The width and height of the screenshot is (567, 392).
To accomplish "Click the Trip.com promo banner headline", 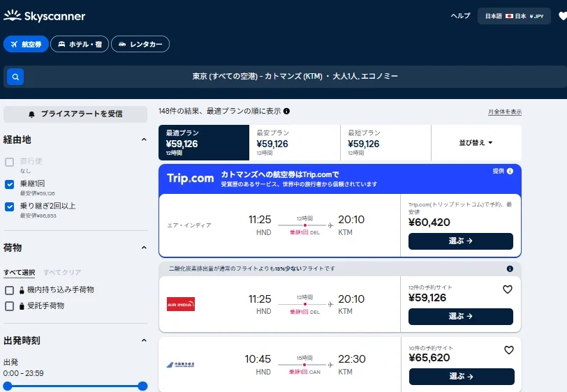I will tap(280, 174).
